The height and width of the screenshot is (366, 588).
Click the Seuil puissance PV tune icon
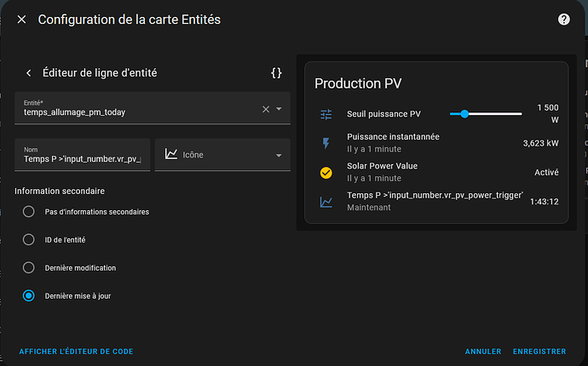(326, 114)
